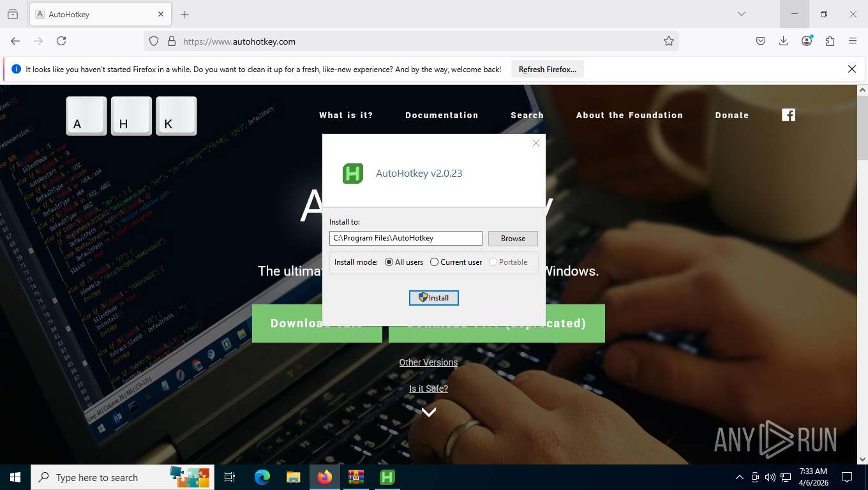This screenshot has height=490, width=868.
Task: Open the Search menu item
Action: point(527,115)
